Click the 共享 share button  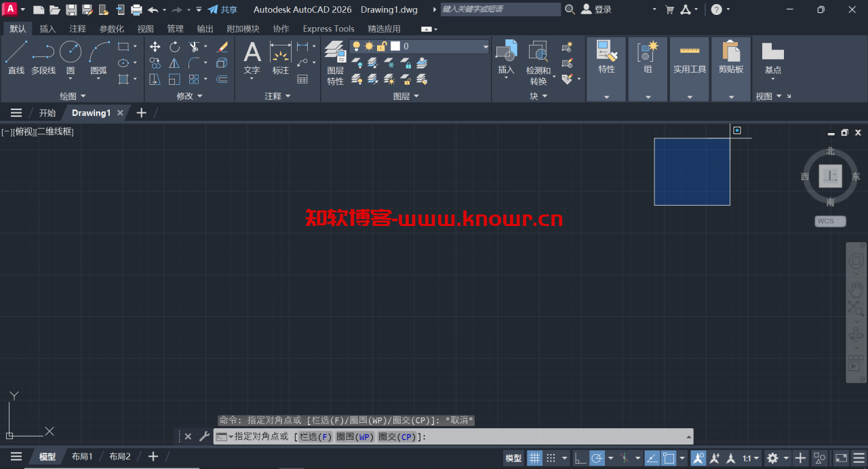point(222,10)
